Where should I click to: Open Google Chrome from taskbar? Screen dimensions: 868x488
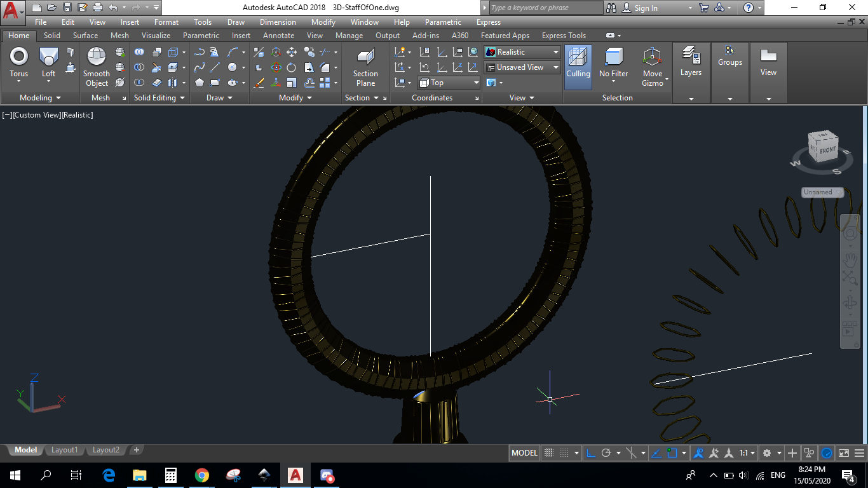click(202, 475)
